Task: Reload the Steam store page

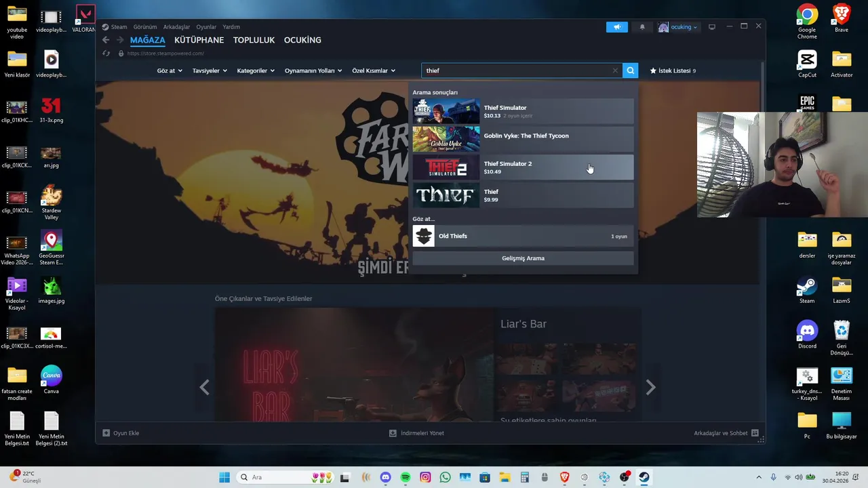Action: tap(106, 54)
